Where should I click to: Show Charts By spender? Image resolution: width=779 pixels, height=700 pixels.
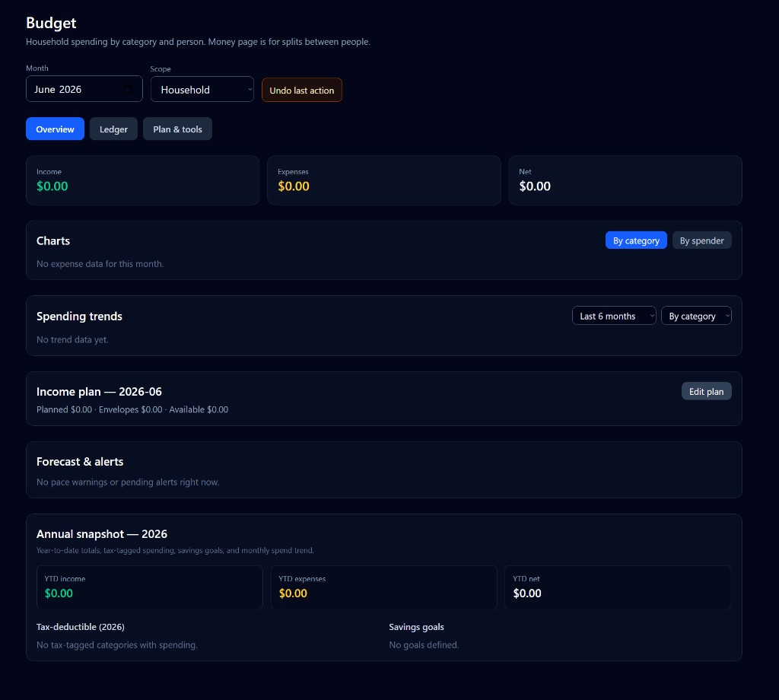point(701,240)
